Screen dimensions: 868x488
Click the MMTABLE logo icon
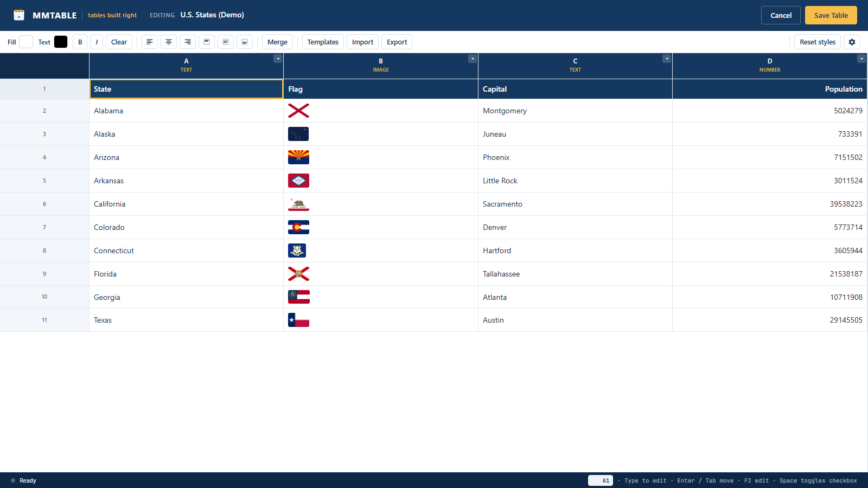[19, 15]
